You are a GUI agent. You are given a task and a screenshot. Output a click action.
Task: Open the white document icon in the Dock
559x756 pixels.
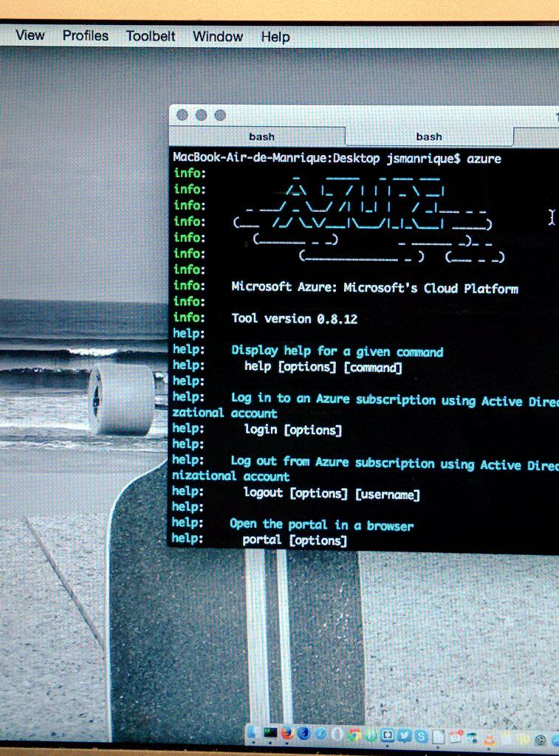(439, 736)
